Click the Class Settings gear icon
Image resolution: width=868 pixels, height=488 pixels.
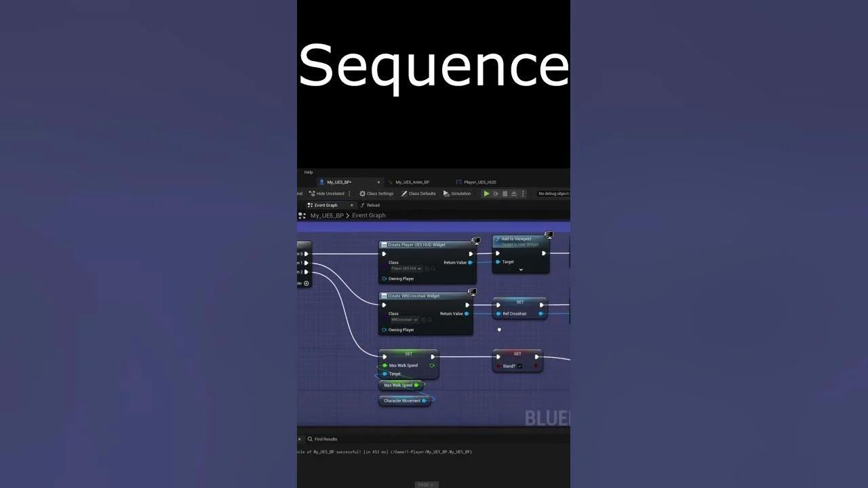[362, 193]
